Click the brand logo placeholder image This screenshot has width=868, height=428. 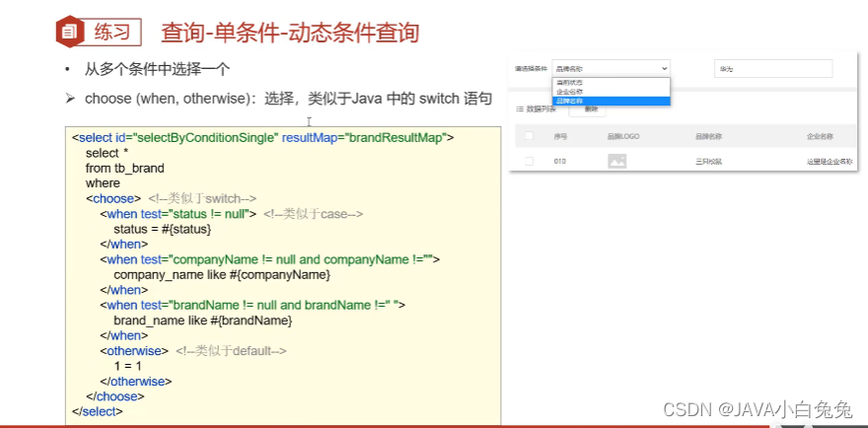click(616, 161)
